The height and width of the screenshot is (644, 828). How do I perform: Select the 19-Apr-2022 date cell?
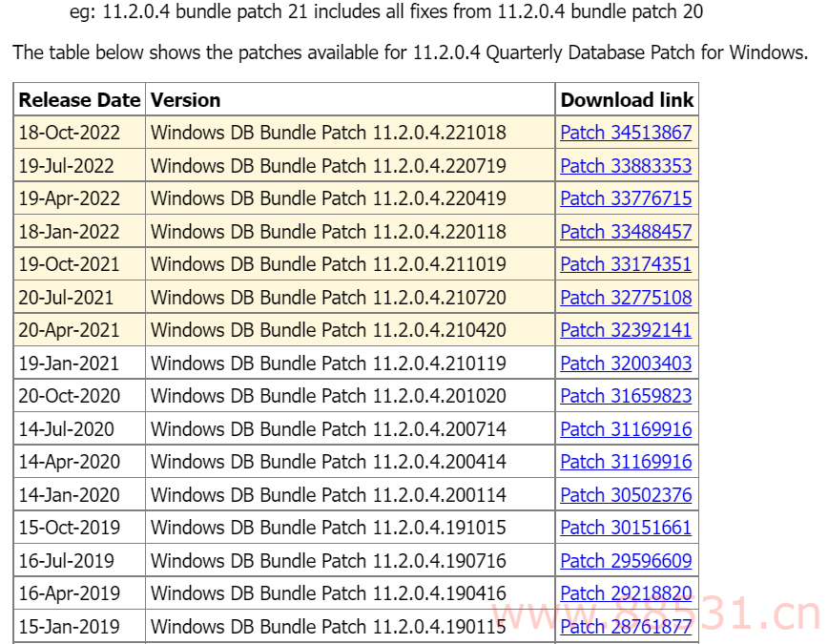tap(80, 198)
